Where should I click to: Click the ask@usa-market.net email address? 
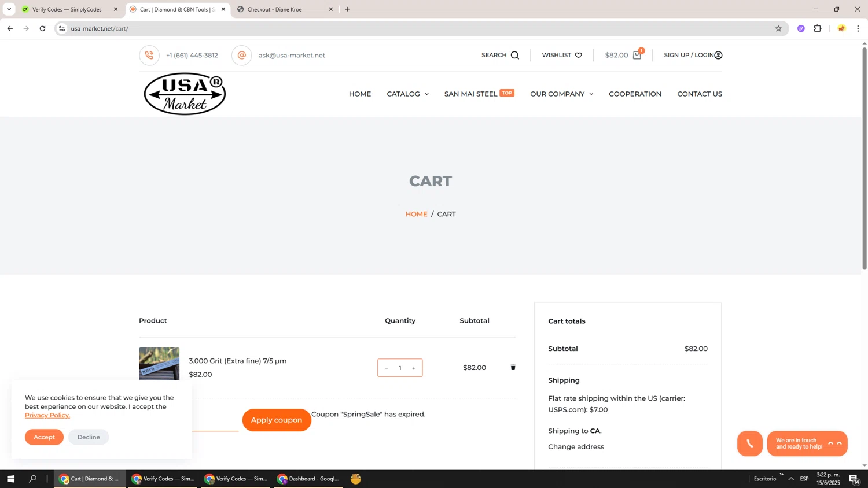(x=292, y=56)
